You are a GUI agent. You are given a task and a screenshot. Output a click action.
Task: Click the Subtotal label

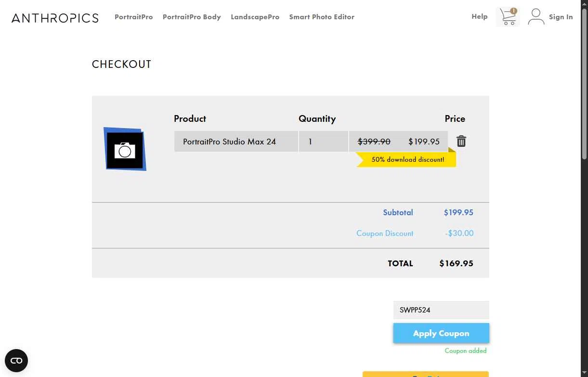point(398,212)
